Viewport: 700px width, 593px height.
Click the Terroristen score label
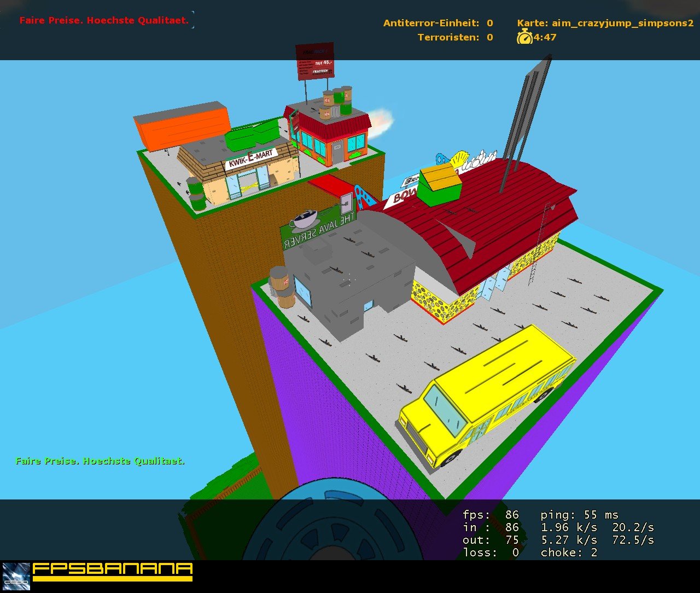448,37
